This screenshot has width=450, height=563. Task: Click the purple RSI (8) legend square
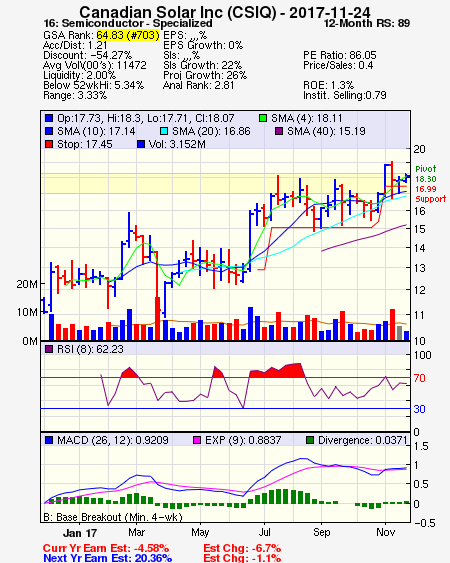[x=49, y=349]
